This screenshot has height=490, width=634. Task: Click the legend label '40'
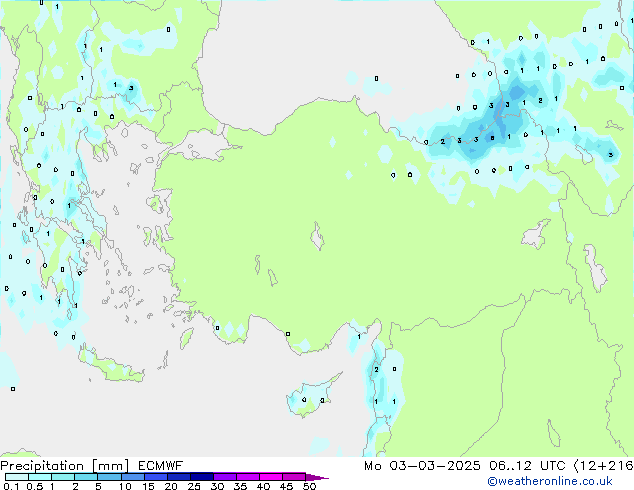click(x=263, y=486)
